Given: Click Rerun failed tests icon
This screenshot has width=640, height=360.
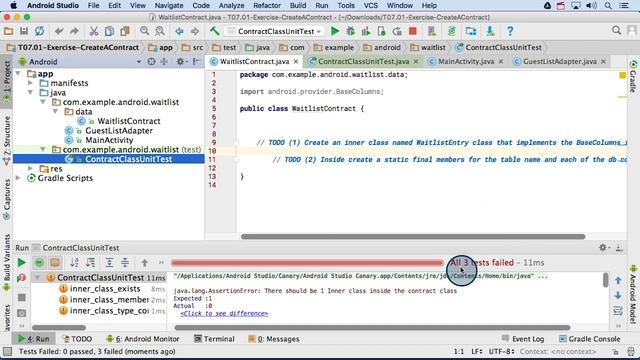Looking at the screenshot, I should 21,278.
